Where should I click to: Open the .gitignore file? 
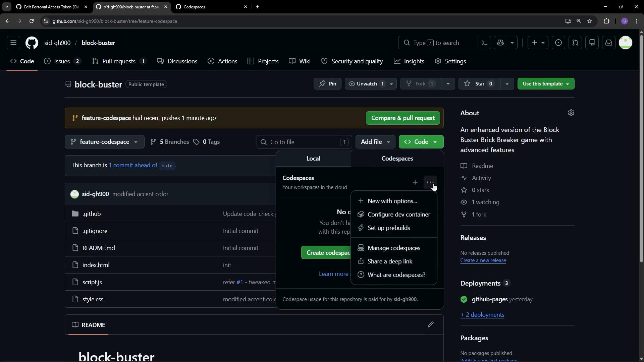(x=95, y=231)
